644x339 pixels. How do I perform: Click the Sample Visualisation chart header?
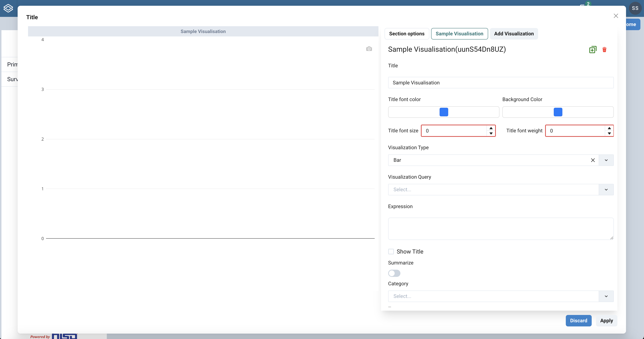tap(203, 31)
